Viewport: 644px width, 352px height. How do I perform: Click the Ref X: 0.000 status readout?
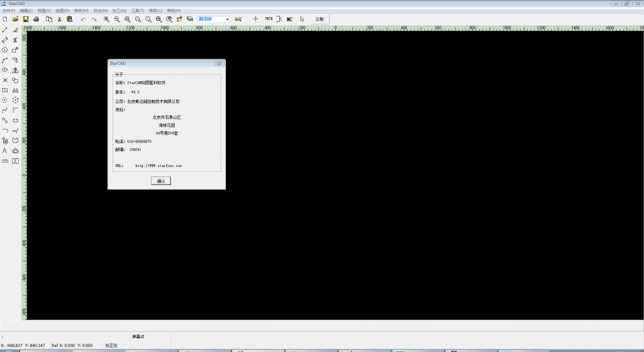64,346
